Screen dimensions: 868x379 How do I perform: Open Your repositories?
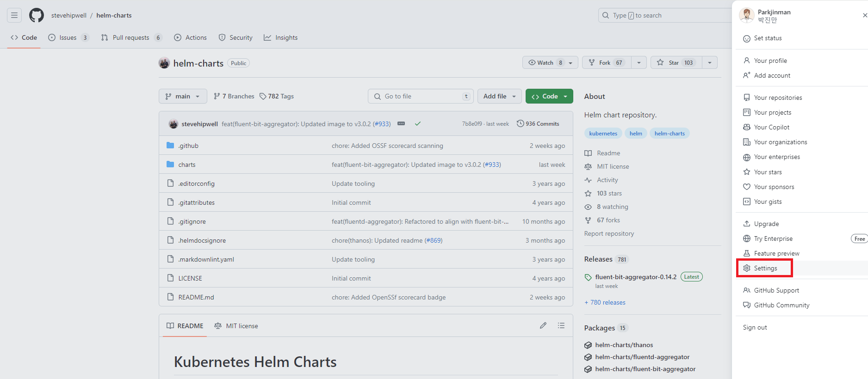[x=773, y=98]
